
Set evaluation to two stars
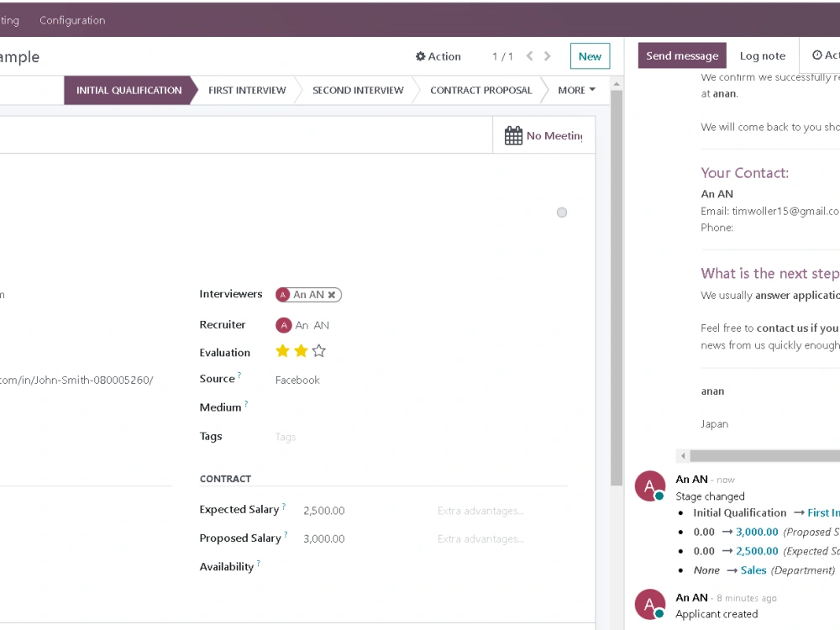(301, 351)
